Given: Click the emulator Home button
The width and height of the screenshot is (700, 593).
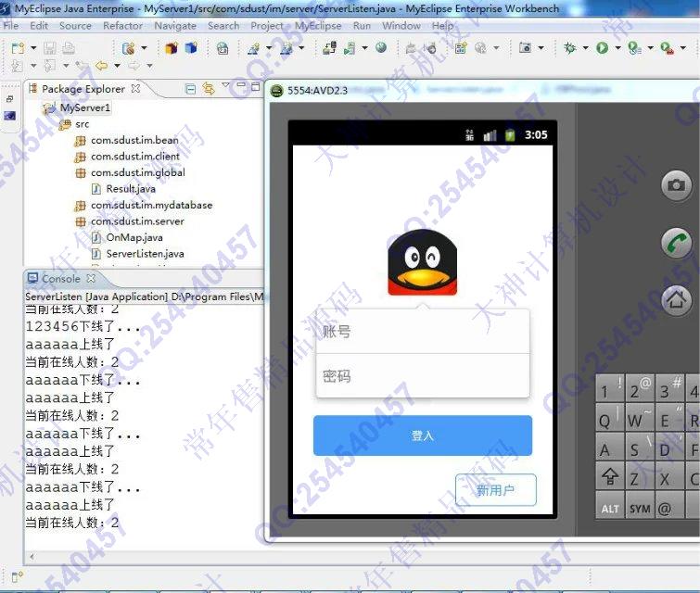Looking at the screenshot, I should 676,300.
